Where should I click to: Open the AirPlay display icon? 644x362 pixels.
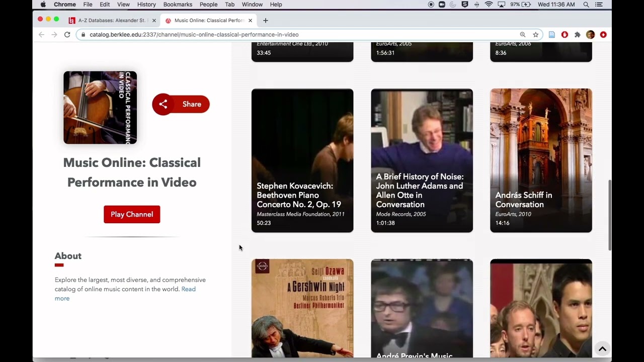tap(501, 5)
